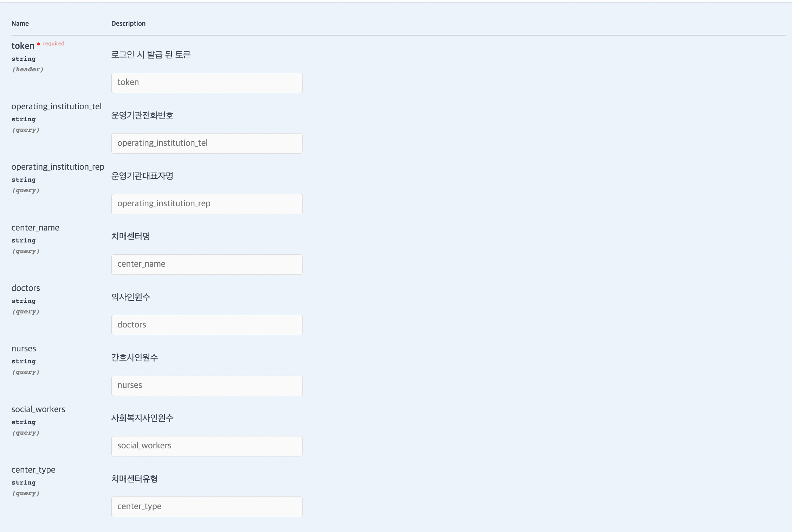Screen dimensions: 792x532
Task: Select the 의사인원수 description text
Action: point(130,297)
